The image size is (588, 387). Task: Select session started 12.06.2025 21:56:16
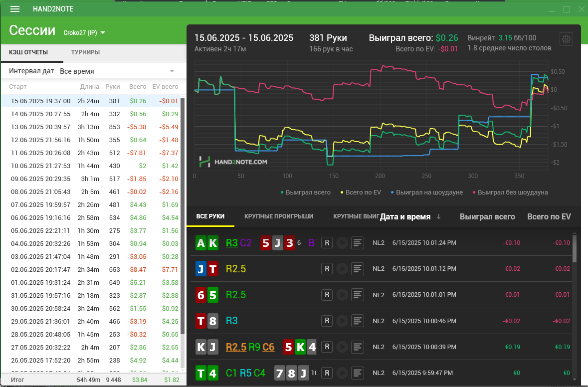click(x=91, y=140)
